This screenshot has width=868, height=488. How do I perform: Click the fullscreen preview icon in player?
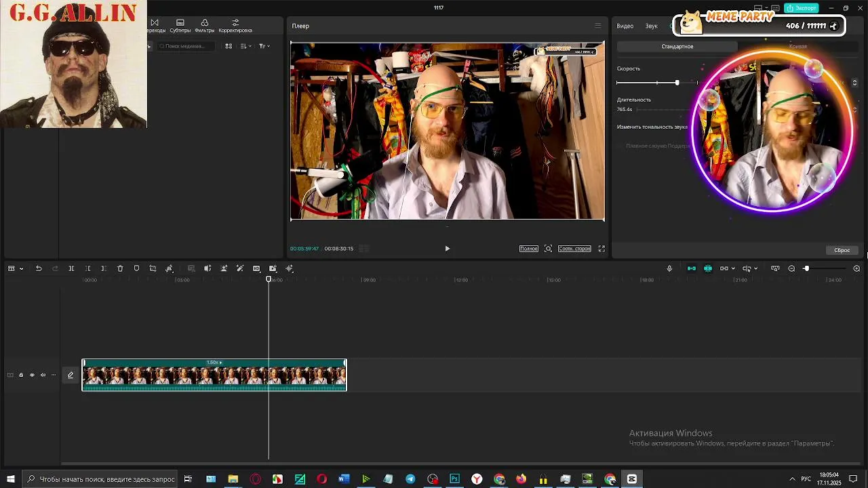[601, 249]
